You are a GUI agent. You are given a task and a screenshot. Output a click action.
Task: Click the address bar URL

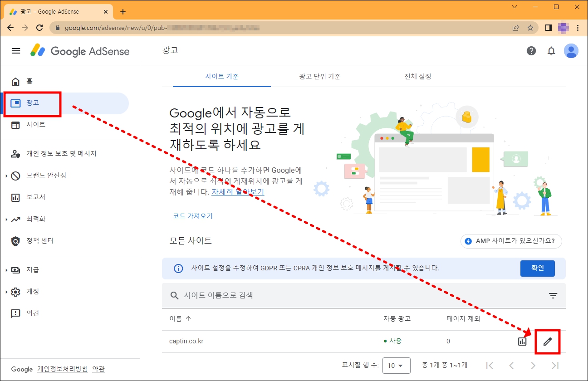[x=162, y=28]
